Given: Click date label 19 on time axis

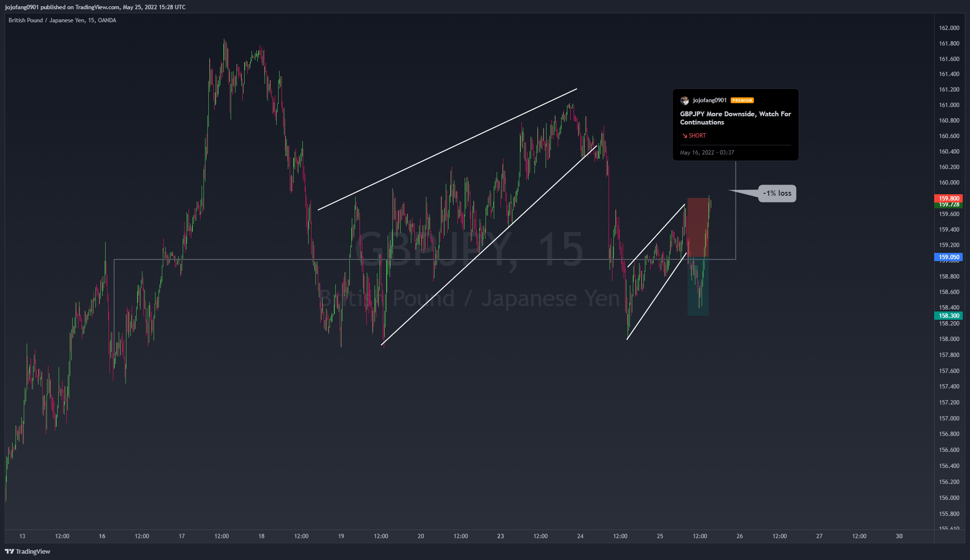Looking at the screenshot, I should (341, 536).
